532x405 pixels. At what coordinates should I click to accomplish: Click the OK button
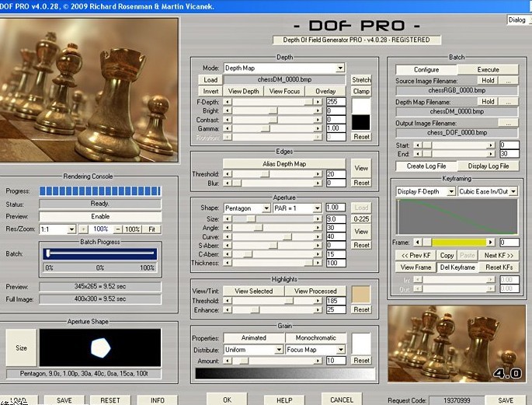pos(227,400)
